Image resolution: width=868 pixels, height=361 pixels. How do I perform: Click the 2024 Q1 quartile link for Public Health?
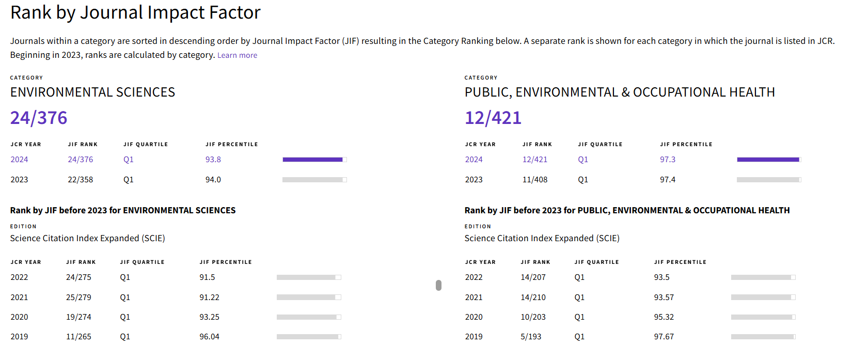click(x=583, y=160)
